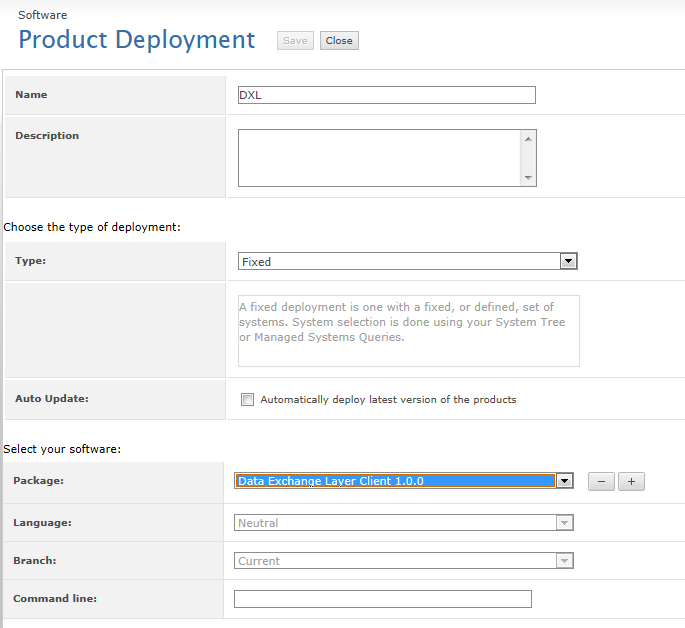Click the Software breadcrumb label
685x628 pixels.
[43, 15]
